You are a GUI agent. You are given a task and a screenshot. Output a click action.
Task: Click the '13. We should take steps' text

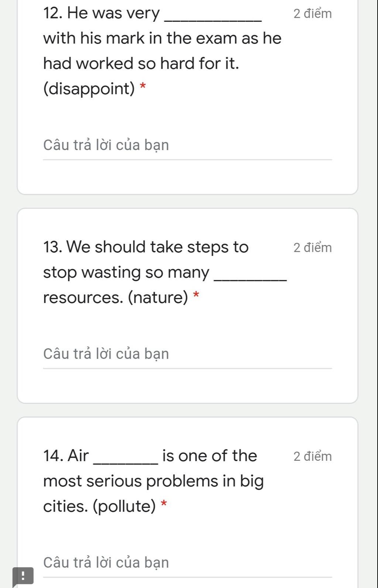146,247
